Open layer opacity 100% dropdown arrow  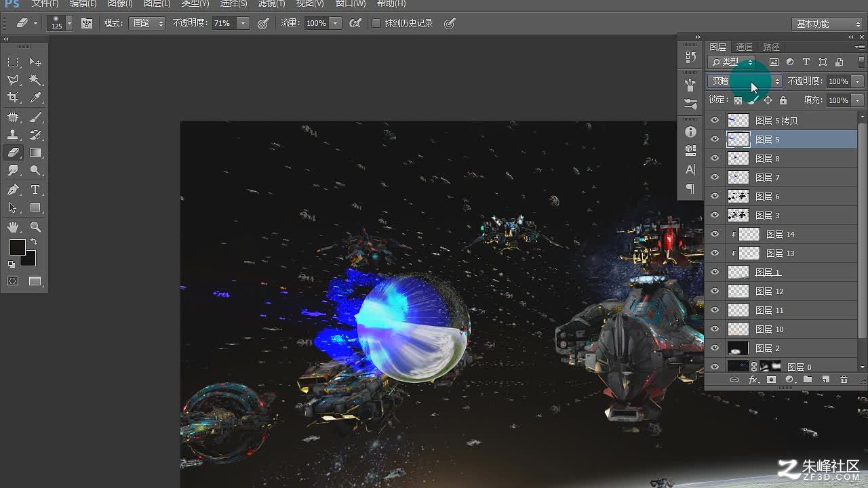(x=858, y=81)
